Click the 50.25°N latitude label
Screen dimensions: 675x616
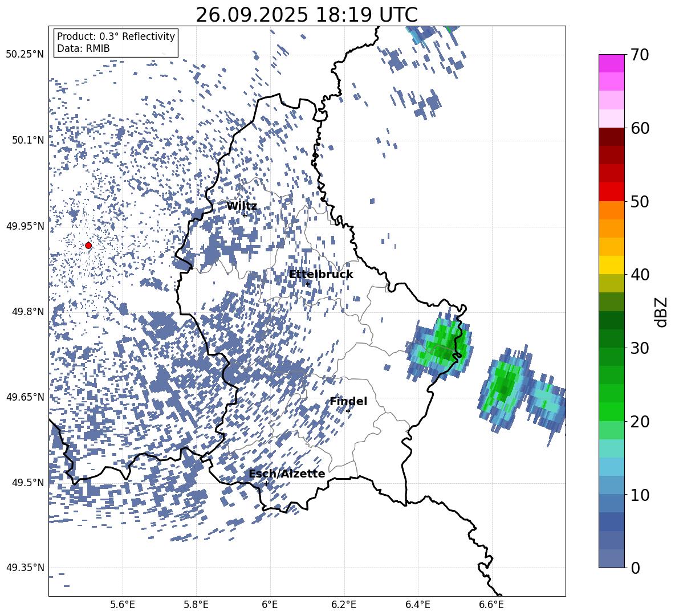pyautogui.click(x=25, y=55)
